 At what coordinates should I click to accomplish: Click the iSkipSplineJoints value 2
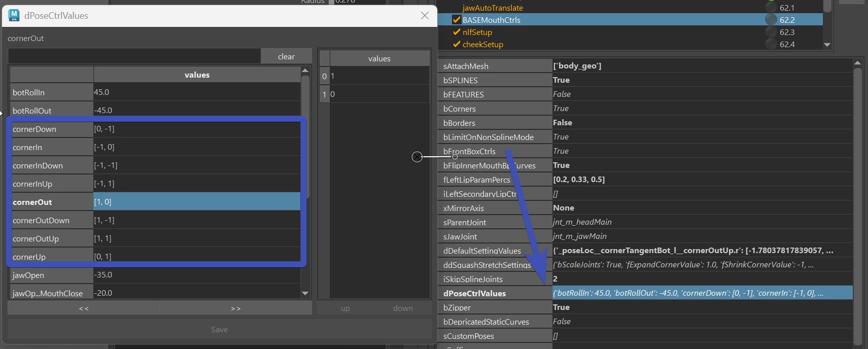(555, 279)
